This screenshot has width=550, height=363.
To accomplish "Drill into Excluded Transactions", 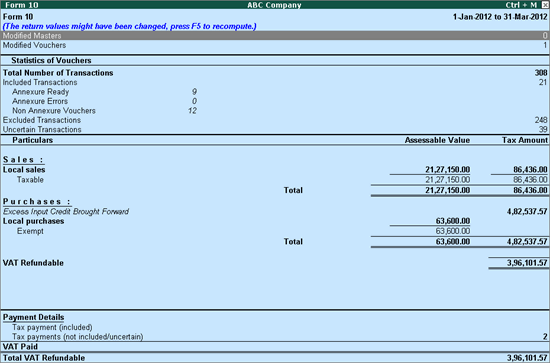I will [x=275, y=120].
